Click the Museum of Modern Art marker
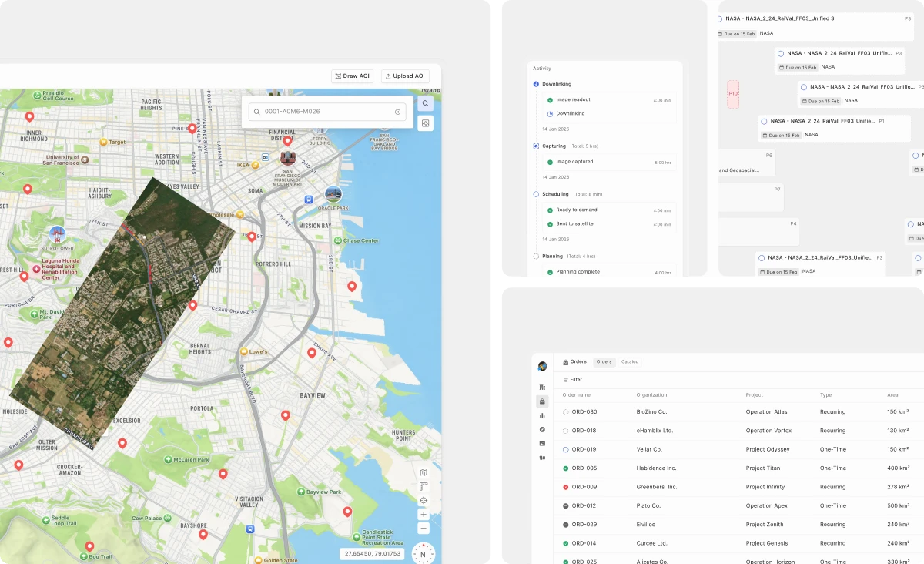924x564 pixels. pyautogui.click(x=288, y=158)
